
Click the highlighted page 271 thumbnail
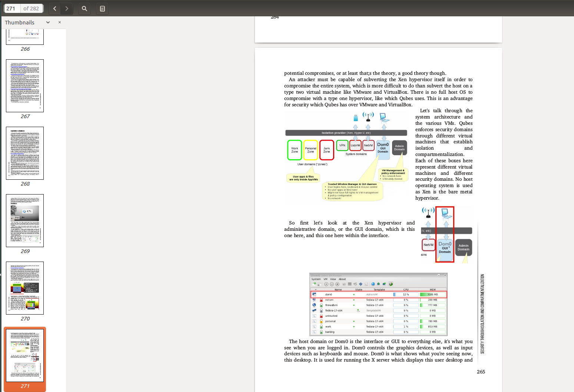tap(25, 355)
